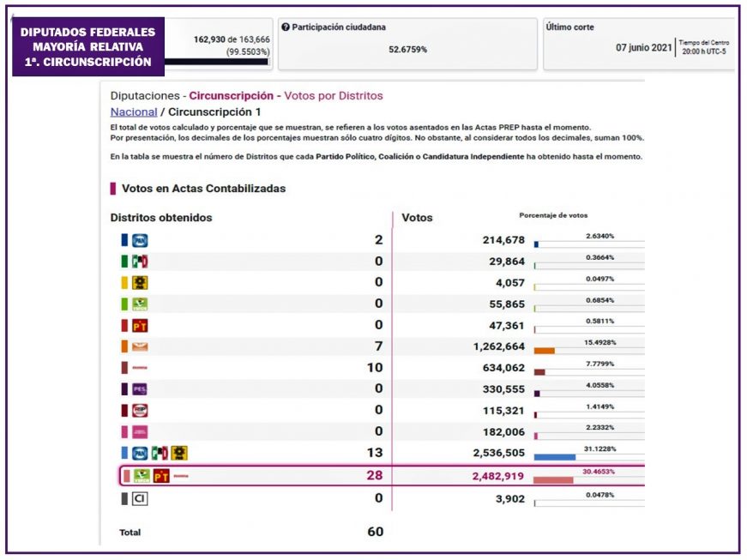Click the districts number 10 in Morena's row
The image size is (747, 560).
(x=375, y=368)
